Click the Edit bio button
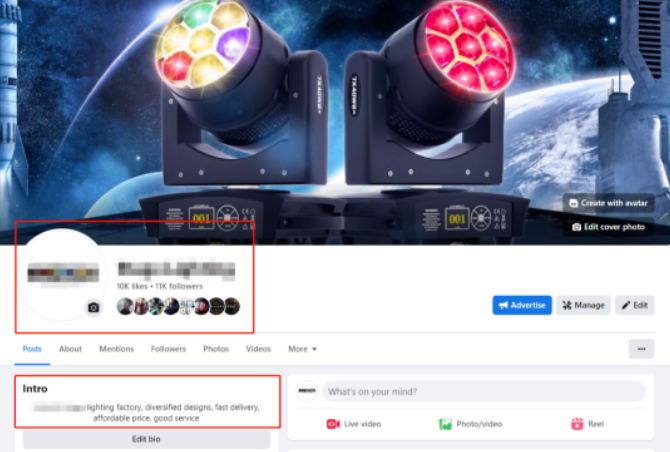Screen dimensions: 670x452 click(x=146, y=439)
